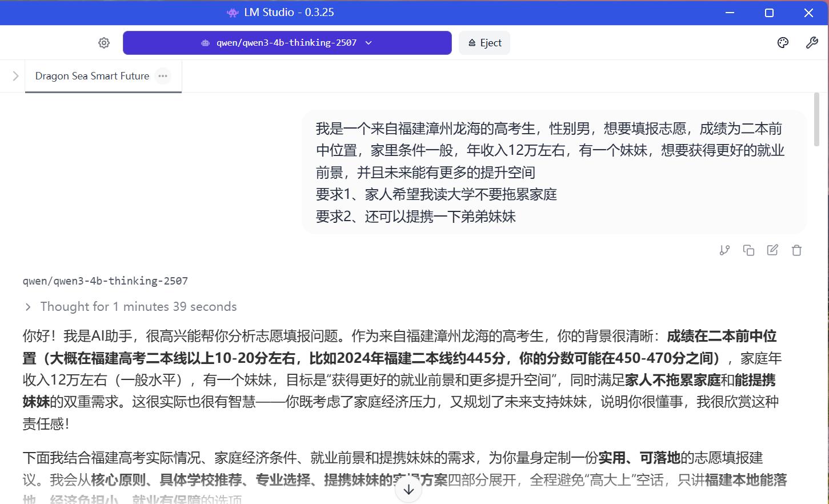Screen dimensions: 829x504
Task: Click the 'LM Studio - 0.3.25' title text
Action: point(289,13)
